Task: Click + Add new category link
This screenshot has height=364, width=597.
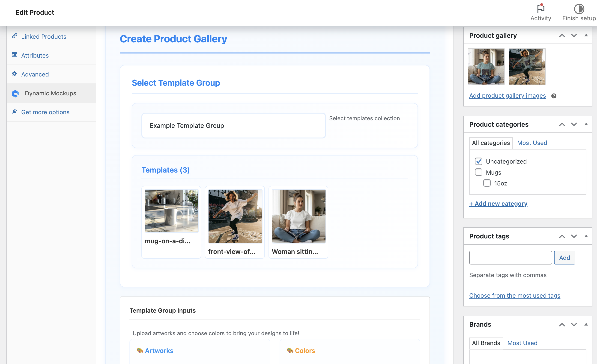Action: pyautogui.click(x=498, y=204)
